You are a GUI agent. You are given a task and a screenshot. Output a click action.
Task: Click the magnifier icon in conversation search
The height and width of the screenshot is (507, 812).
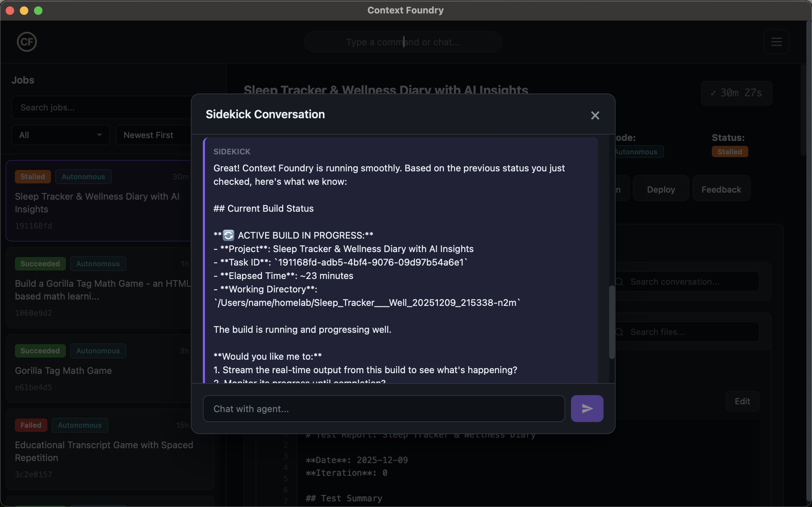pyautogui.click(x=619, y=281)
